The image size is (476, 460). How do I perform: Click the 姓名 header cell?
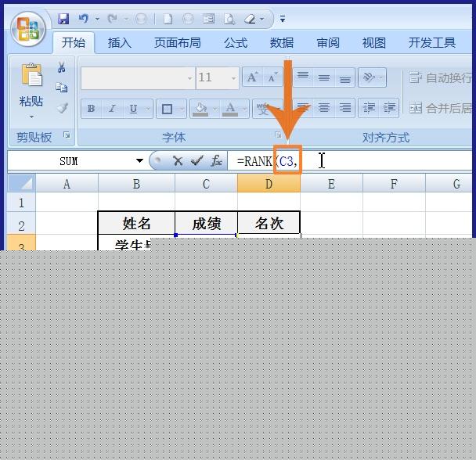(x=136, y=223)
